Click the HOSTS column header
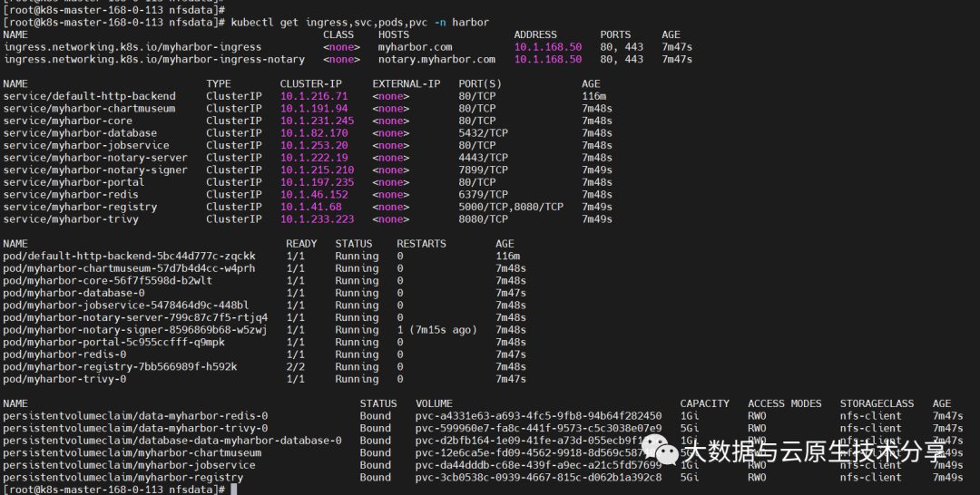Image resolution: width=980 pixels, height=495 pixels. pos(394,35)
